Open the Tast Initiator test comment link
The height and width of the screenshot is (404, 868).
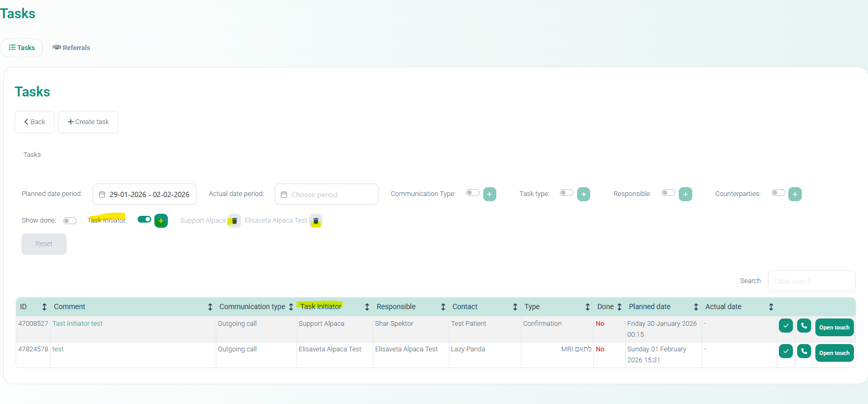click(77, 324)
